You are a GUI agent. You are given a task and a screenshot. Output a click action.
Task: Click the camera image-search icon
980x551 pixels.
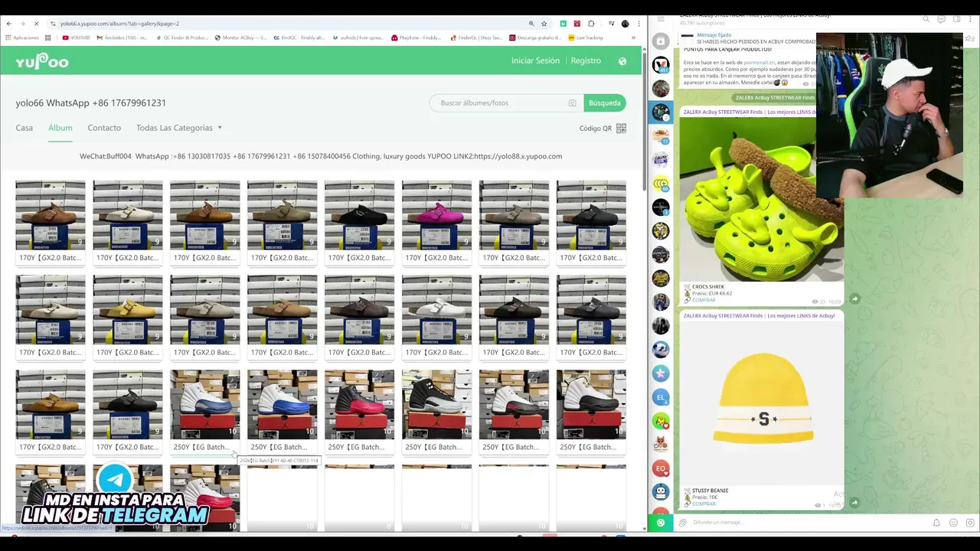pos(572,103)
